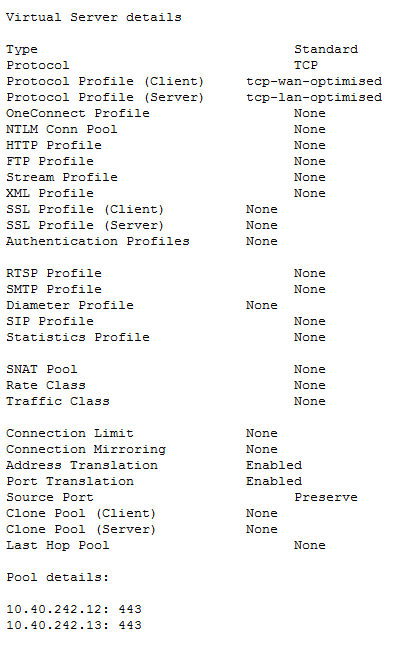Click None beside Connection Limit

pos(262,433)
